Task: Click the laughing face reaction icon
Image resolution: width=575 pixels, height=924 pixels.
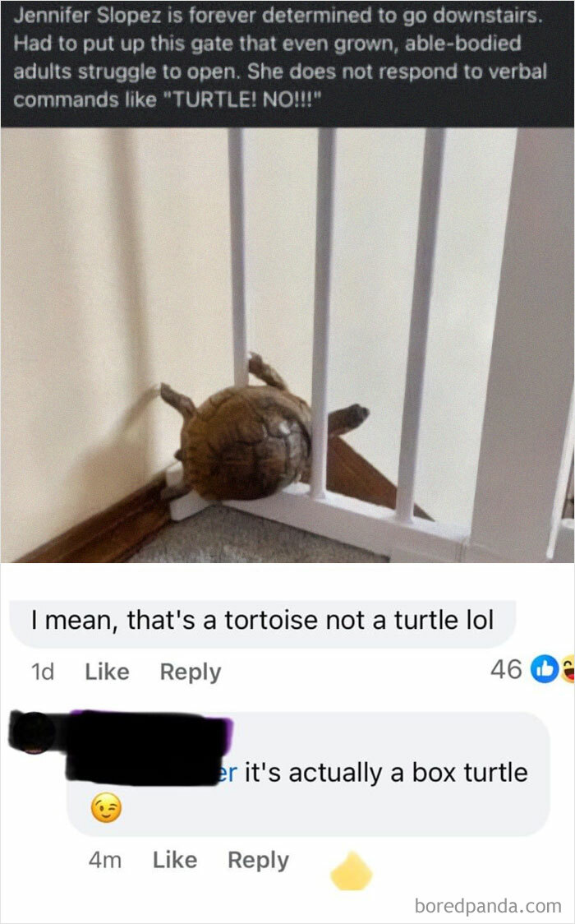Action: click(568, 669)
